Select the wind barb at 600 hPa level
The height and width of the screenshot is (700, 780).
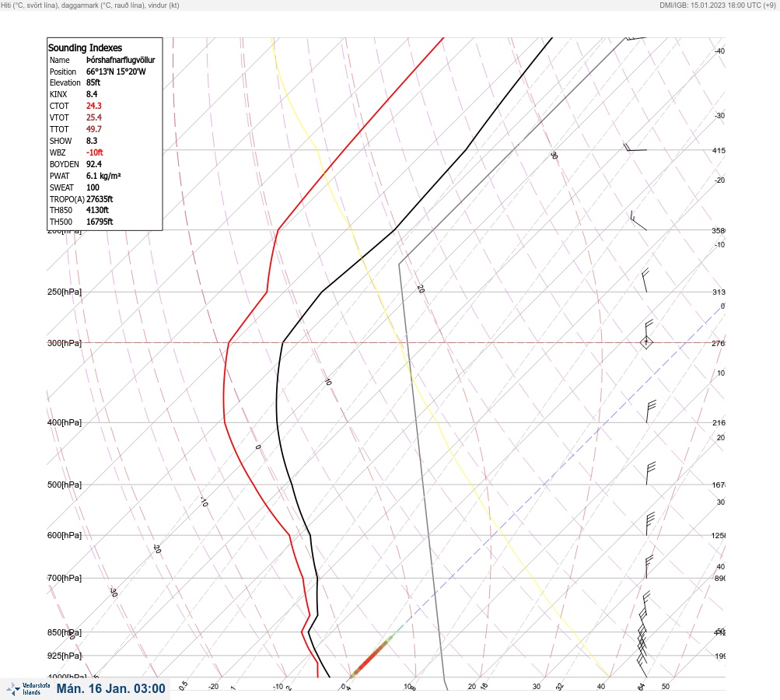pyautogui.click(x=650, y=524)
